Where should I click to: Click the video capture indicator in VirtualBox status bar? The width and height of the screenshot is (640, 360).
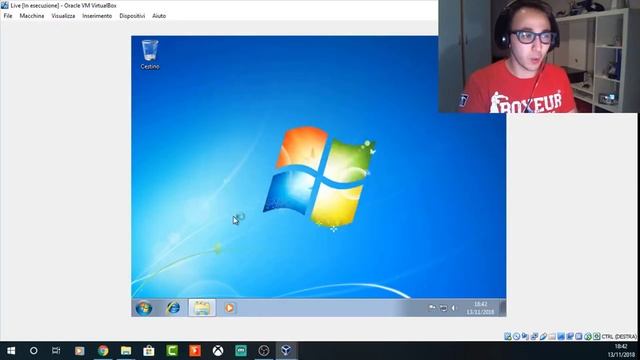pyautogui.click(x=570, y=336)
